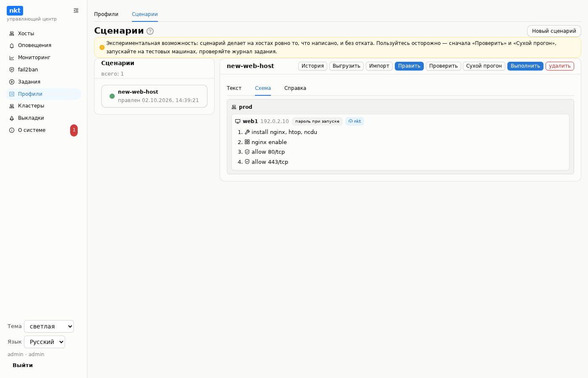588x378 pixels.
Task: Click the chart icon beside Мониторинг
Action: point(12,58)
